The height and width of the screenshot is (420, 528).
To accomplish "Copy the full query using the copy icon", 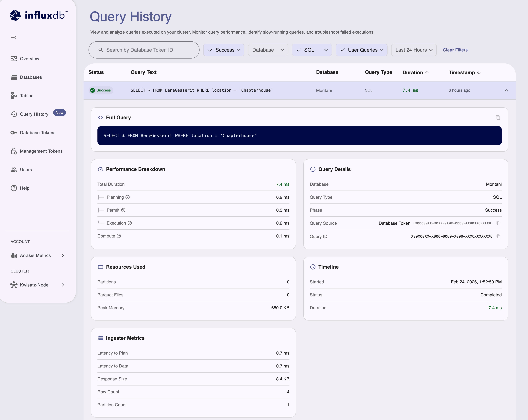I will tap(498, 117).
